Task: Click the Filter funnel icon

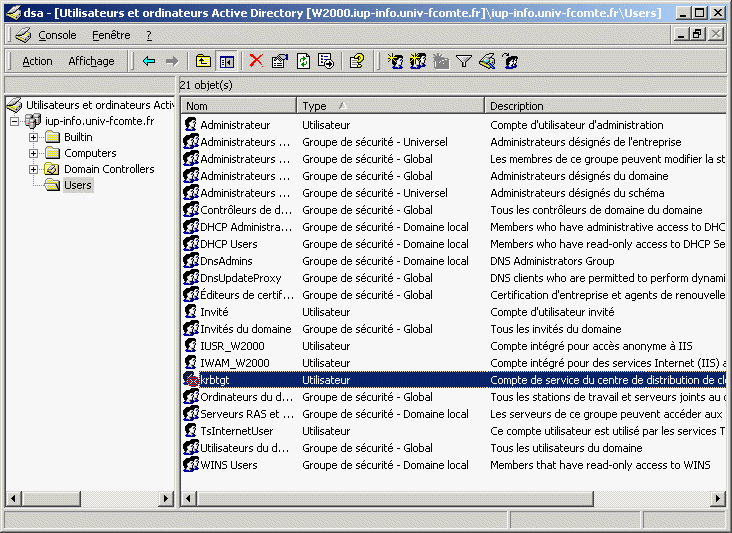Action: pyautogui.click(x=464, y=61)
